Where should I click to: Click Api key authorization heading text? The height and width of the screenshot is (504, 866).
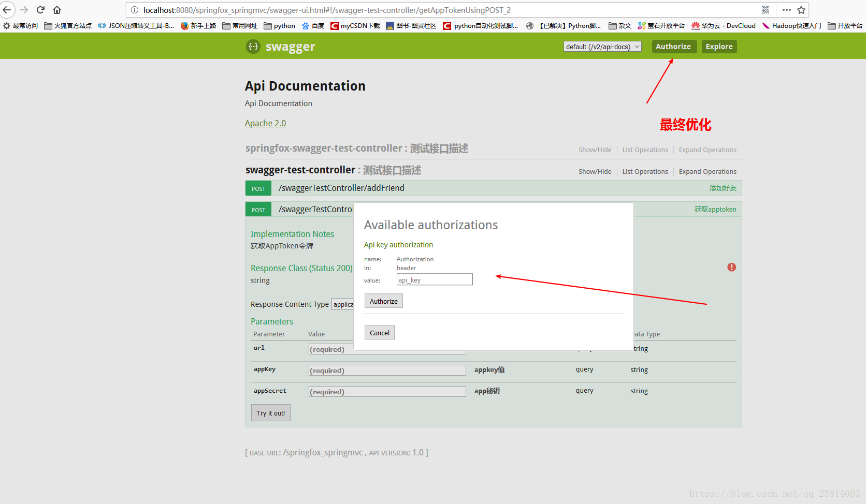click(x=398, y=245)
